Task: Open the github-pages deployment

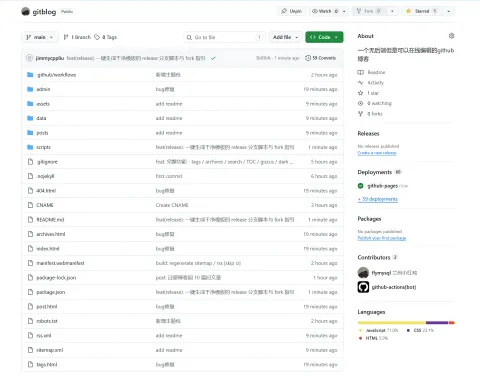Action: tap(382, 186)
